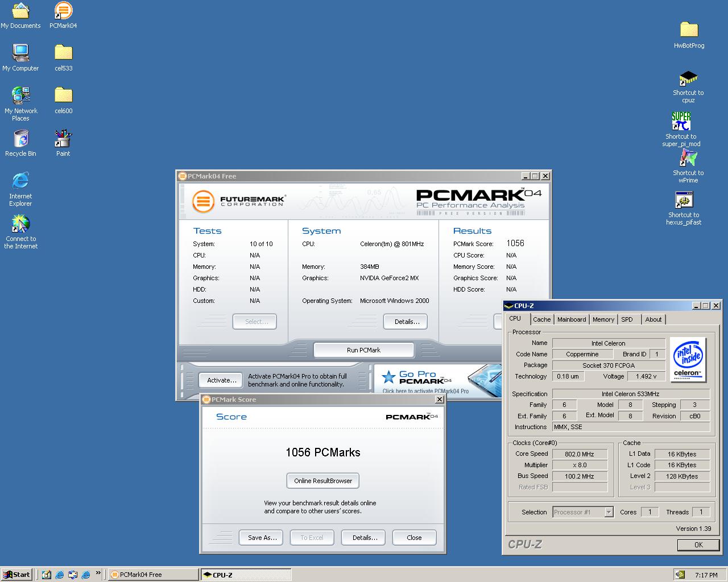Screen dimensions: 728x582
Task: Select the Recycle Bin icon
Action: coord(20,143)
